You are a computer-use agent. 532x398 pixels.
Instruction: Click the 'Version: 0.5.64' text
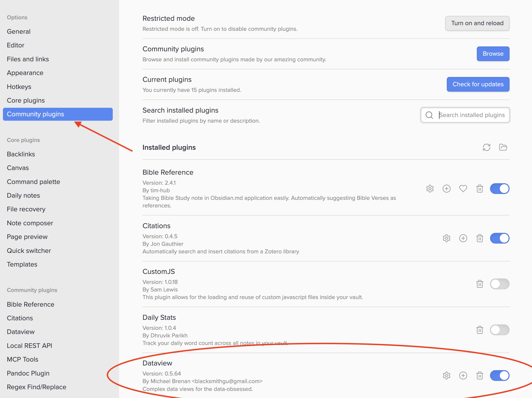pos(162,374)
